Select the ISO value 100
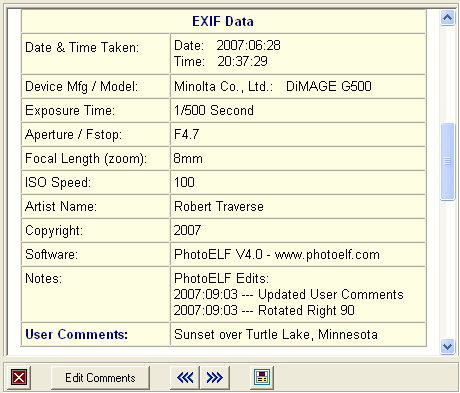460x393 pixels. (184, 182)
